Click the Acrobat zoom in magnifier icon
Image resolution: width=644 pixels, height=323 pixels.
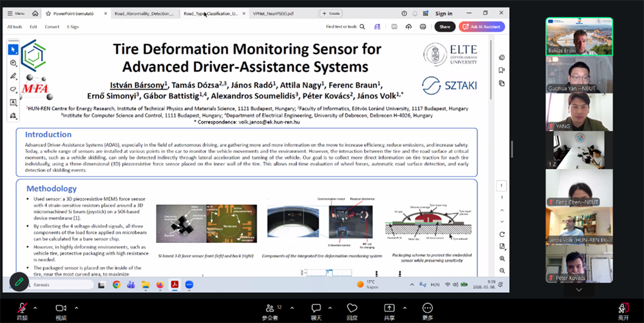pyautogui.click(x=502, y=259)
